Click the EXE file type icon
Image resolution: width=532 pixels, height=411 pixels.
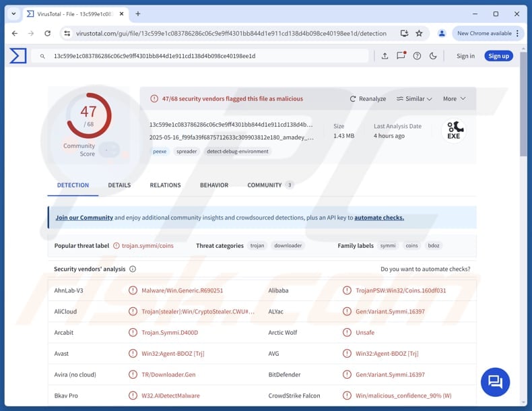click(x=454, y=131)
